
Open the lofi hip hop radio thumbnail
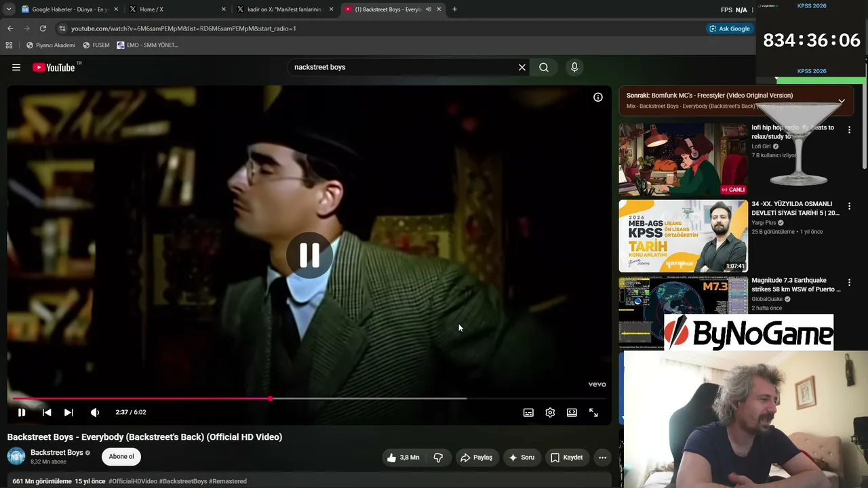pyautogui.click(x=683, y=159)
